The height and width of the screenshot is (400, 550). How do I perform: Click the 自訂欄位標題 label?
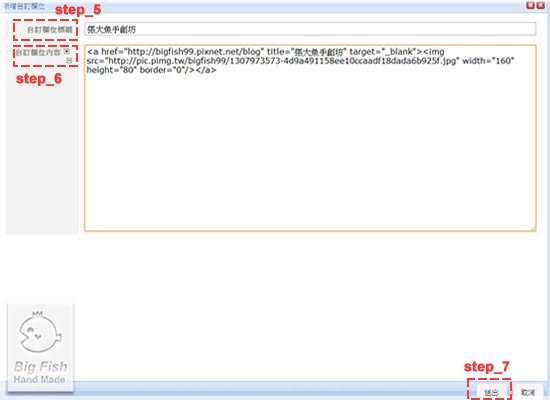[50, 29]
